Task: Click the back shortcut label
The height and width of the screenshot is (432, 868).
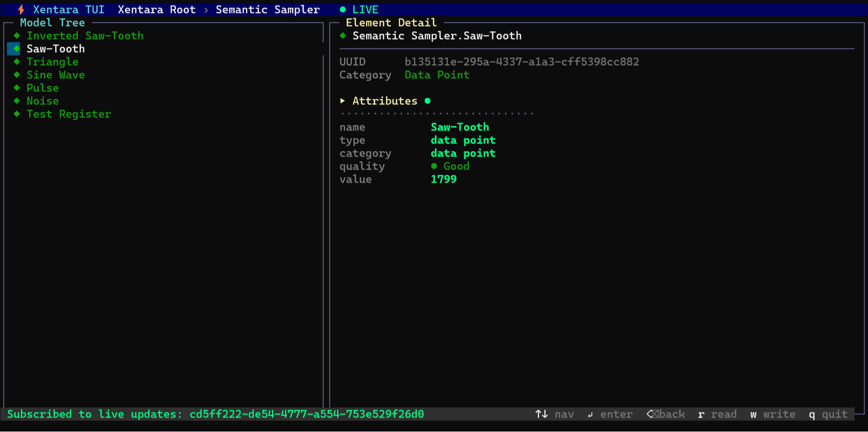Action: [672, 414]
